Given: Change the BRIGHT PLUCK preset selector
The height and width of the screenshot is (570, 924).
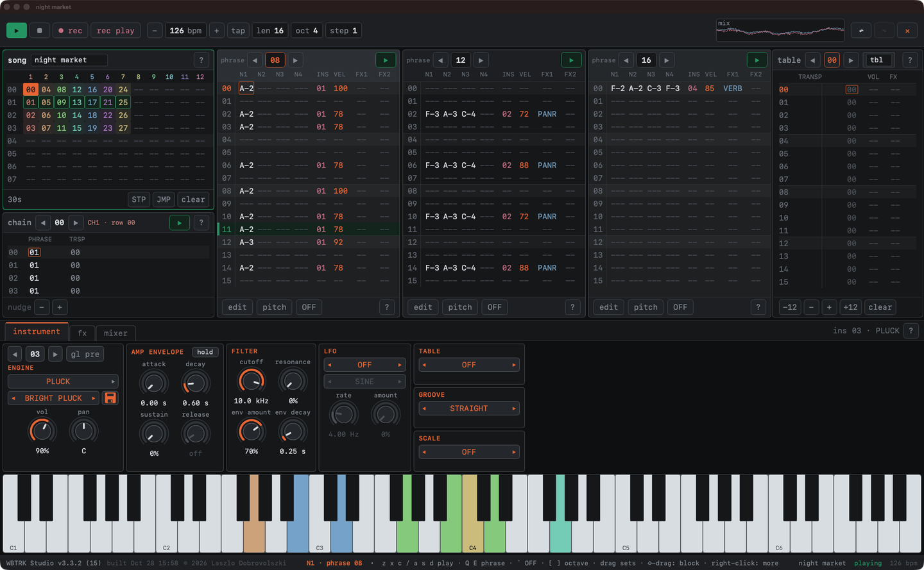Looking at the screenshot, I should (53, 398).
